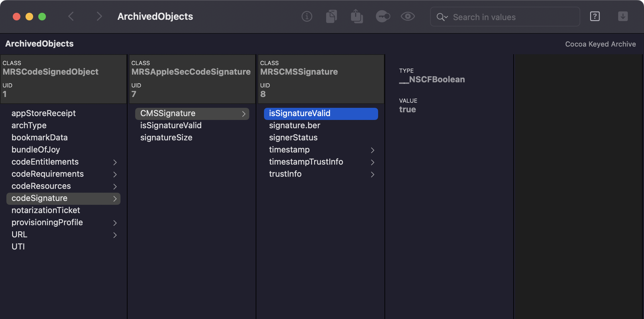Click the info icon in the toolbar
The width and height of the screenshot is (644, 319).
(307, 17)
